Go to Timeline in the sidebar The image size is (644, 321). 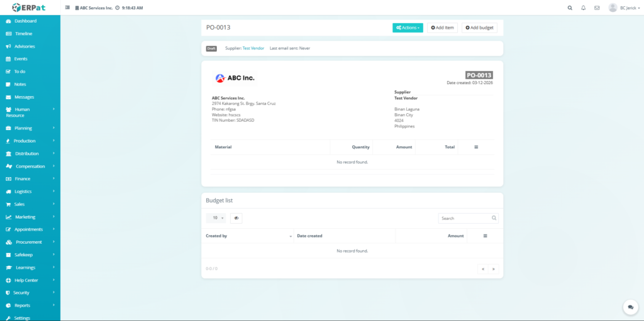point(23,33)
